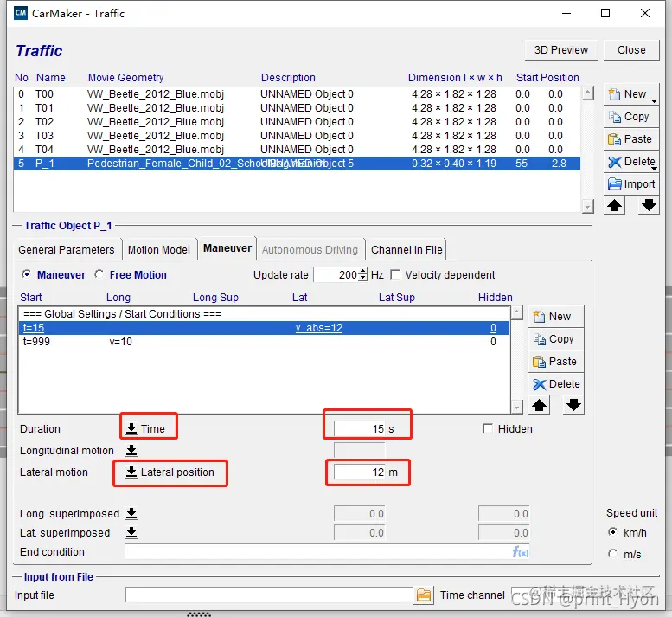Switch to the Channel in File tab
The width and height of the screenshot is (672, 617).
tap(406, 249)
